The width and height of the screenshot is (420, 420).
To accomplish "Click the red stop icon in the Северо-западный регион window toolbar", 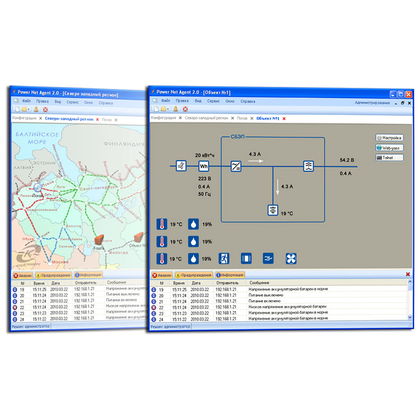I will [46, 109].
